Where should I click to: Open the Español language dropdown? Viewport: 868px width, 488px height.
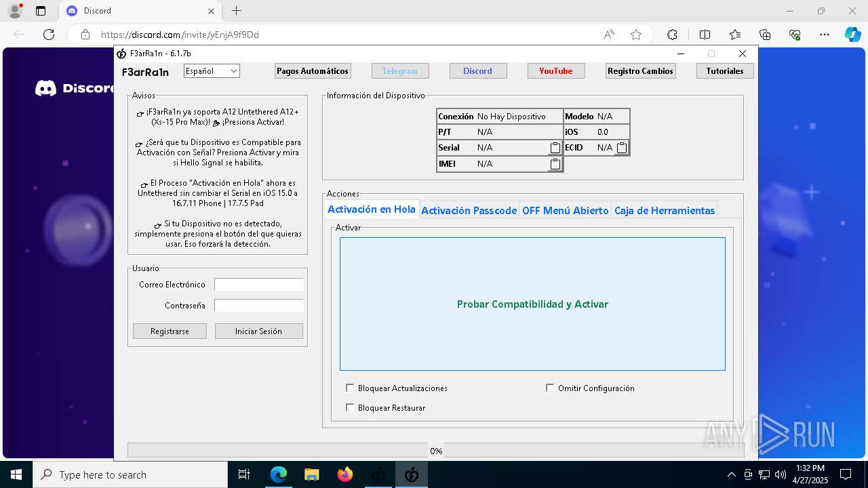(212, 70)
